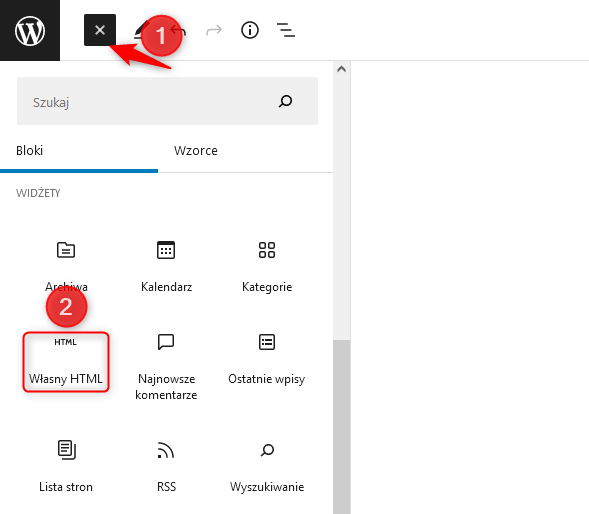The height and width of the screenshot is (514, 589).
Task: Click the scrollbar up arrow
Action: coord(341,69)
